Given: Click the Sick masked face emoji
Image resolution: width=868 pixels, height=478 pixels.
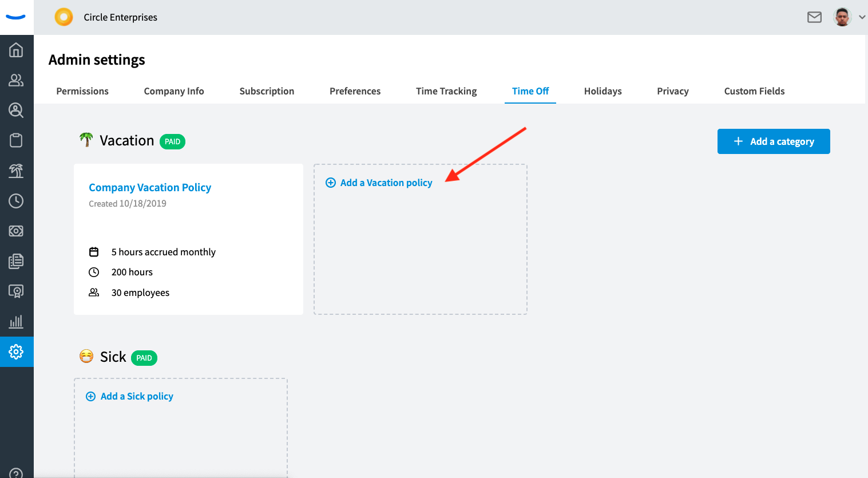Looking at the screenshot, I should click(86, 357).
